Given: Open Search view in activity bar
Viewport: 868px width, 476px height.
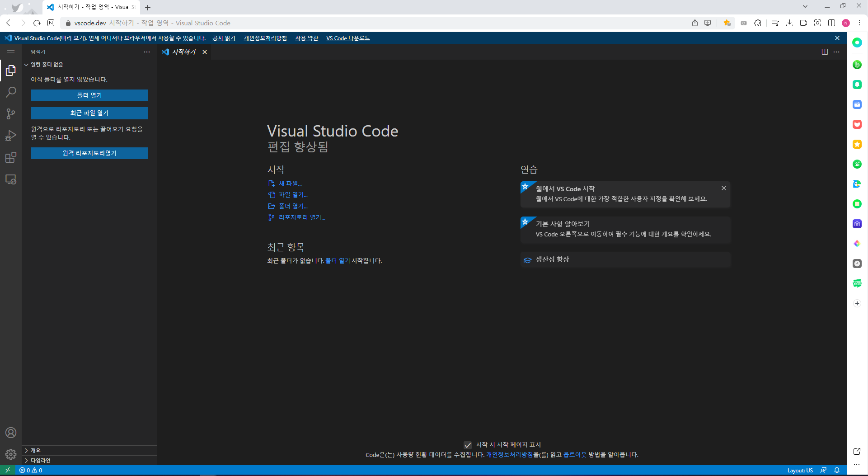Looking at the screenshot, I should coord(11,92).
